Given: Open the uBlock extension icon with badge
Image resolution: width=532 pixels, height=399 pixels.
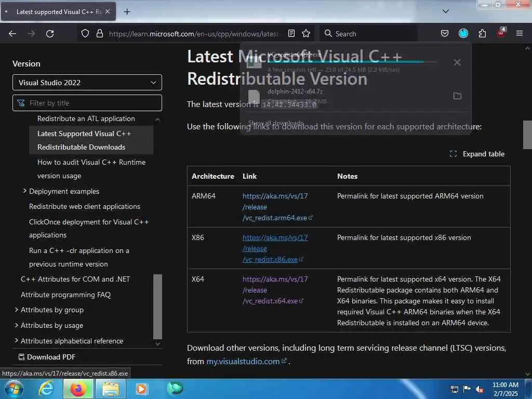Looking at the screenshot, I should (501, 33).
